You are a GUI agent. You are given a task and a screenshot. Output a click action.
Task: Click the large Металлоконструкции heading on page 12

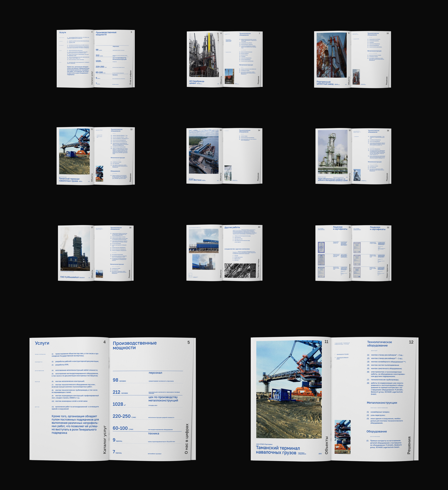point(382,403)
